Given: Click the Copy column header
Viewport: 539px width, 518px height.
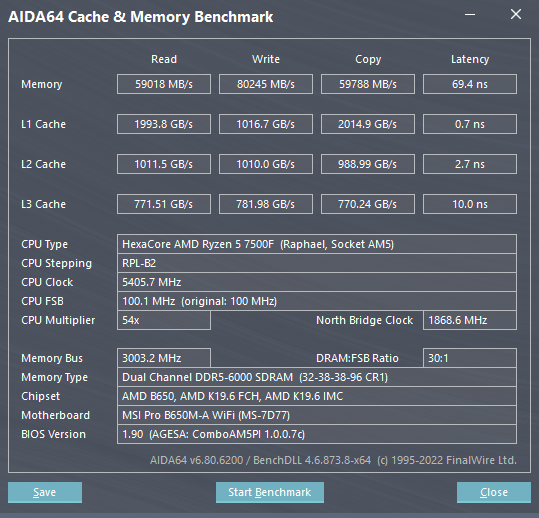Looking at the screenshot, I should click(368, 59).
